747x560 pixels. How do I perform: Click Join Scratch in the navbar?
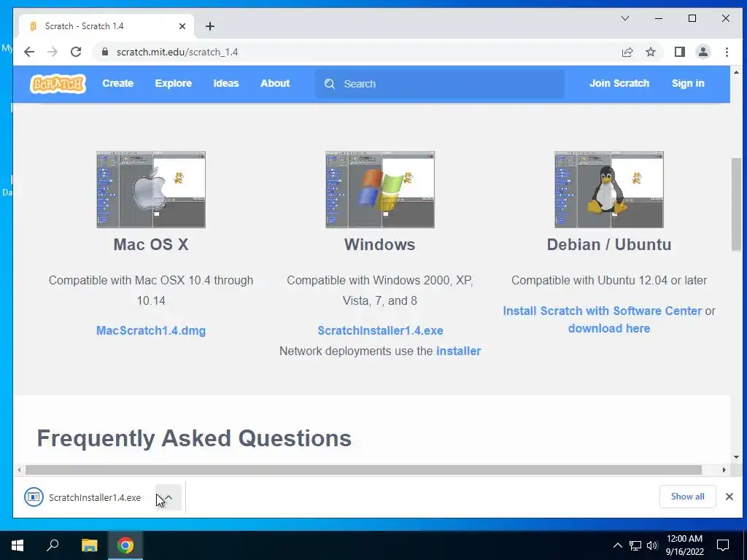619,83
